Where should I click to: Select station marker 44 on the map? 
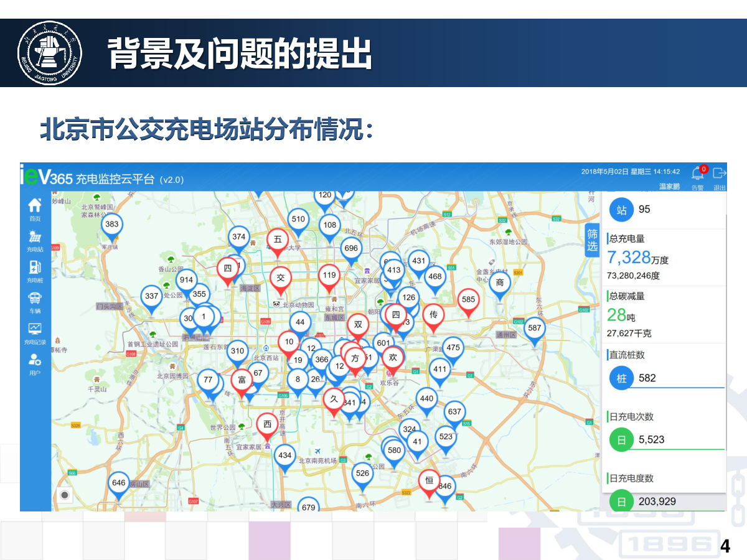[301, 326]
